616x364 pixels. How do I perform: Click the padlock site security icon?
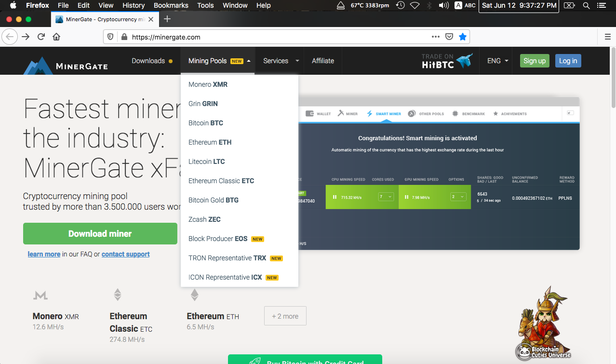[x=124, y=37]
